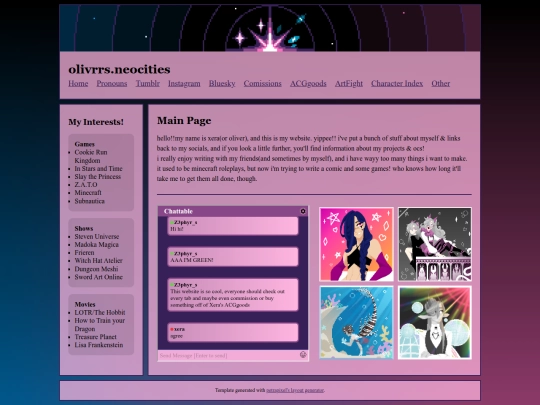Viewport: 540px width, 405px height.
Task: Open the grayscale two-characters artwork thumbnail
Action: click(435, 244)
